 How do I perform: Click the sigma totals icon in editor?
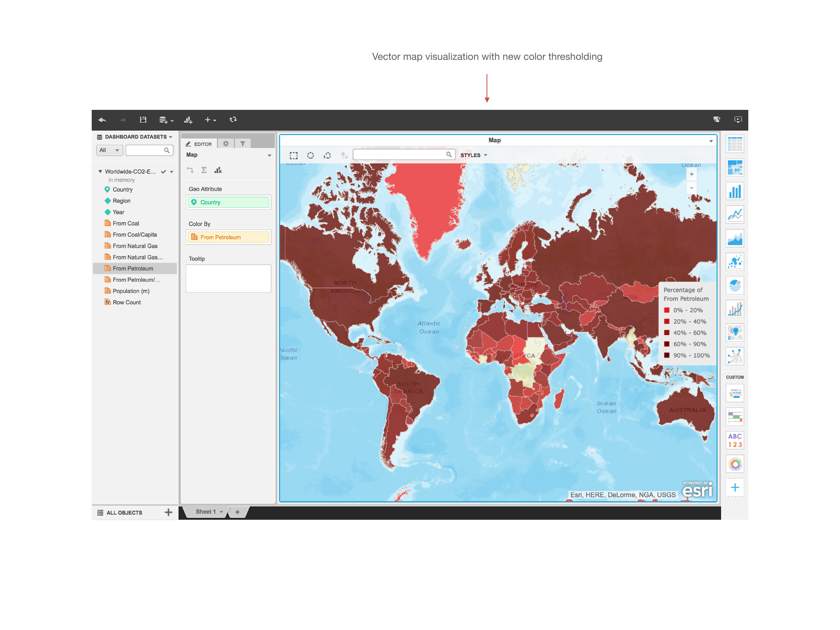tap(204, 170)
